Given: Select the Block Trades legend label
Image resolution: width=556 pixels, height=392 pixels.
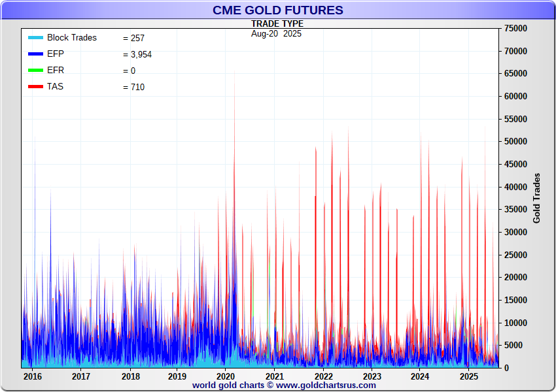Looking at the screenshot, I should point(72,37).
